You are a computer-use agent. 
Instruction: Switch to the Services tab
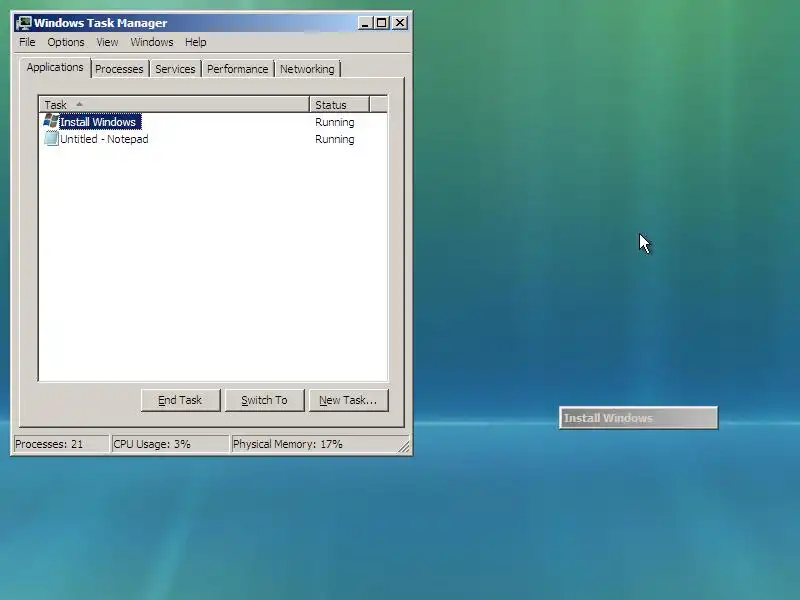pos(175,69)
